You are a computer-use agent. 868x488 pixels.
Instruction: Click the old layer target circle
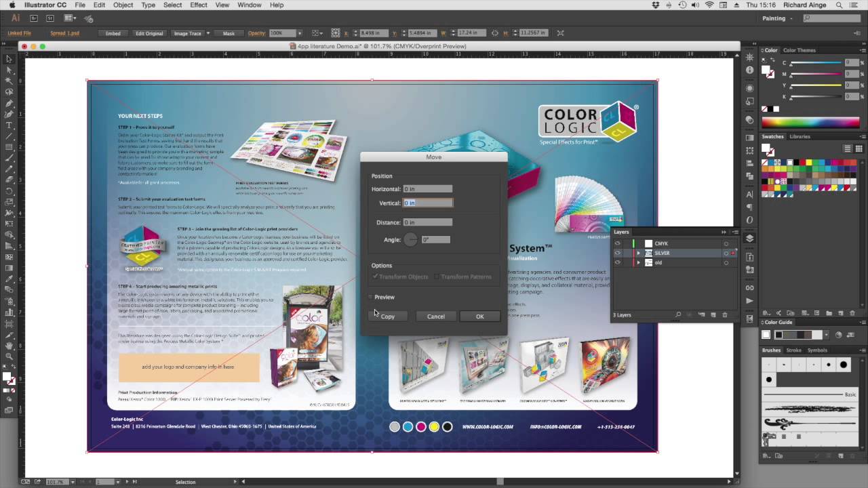726,262
